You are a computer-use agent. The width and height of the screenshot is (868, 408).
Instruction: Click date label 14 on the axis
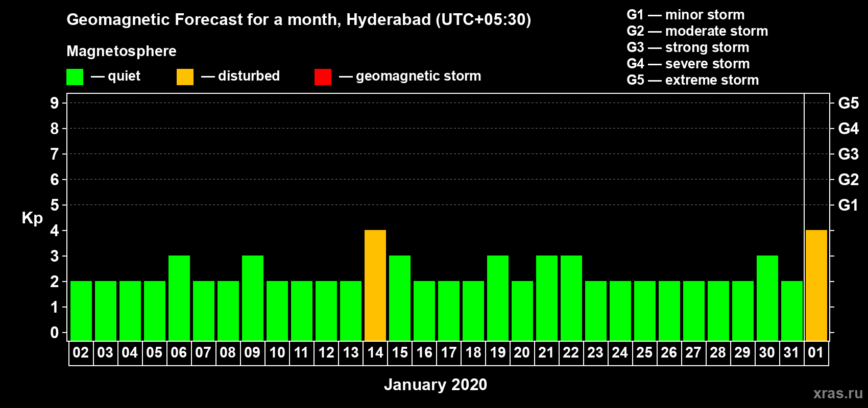[x=375, y=352]
